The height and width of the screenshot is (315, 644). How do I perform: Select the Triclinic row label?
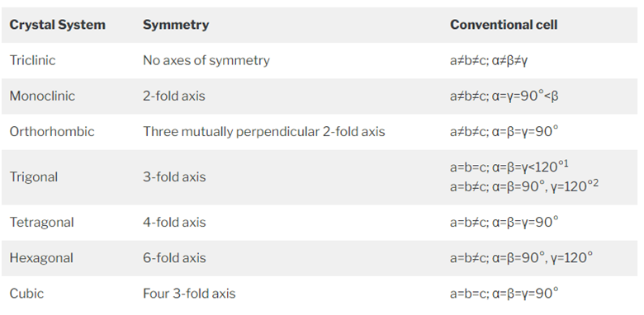(32, 60)
